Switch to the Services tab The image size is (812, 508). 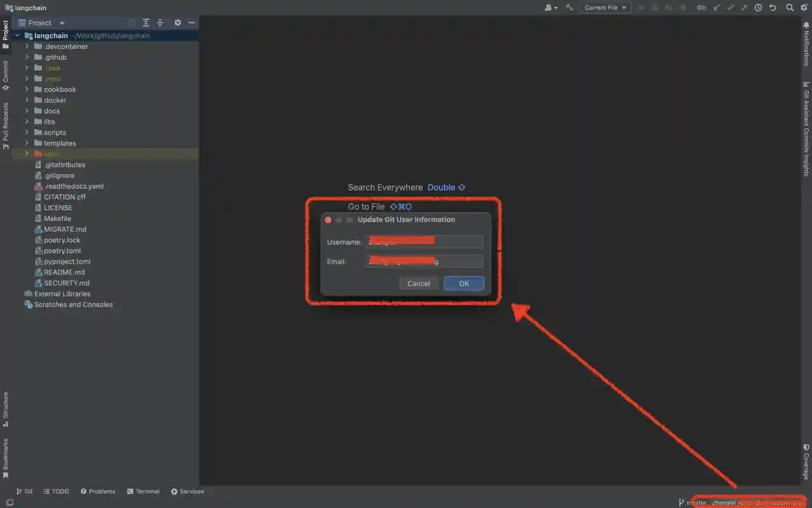point(188,491)
